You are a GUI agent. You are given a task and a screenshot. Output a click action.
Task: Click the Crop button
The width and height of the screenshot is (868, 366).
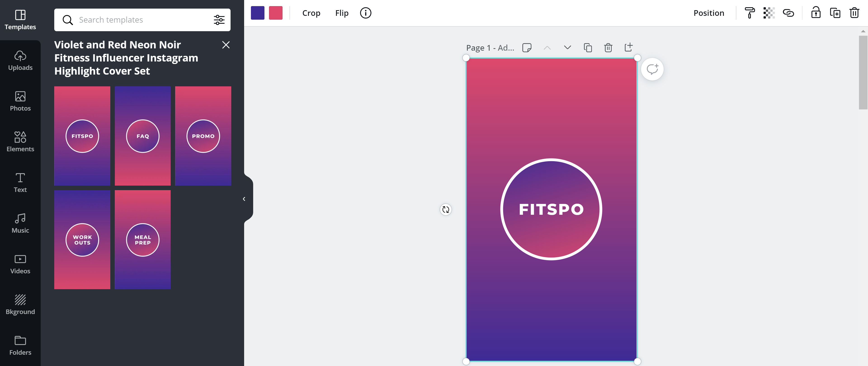coord(311,13)
